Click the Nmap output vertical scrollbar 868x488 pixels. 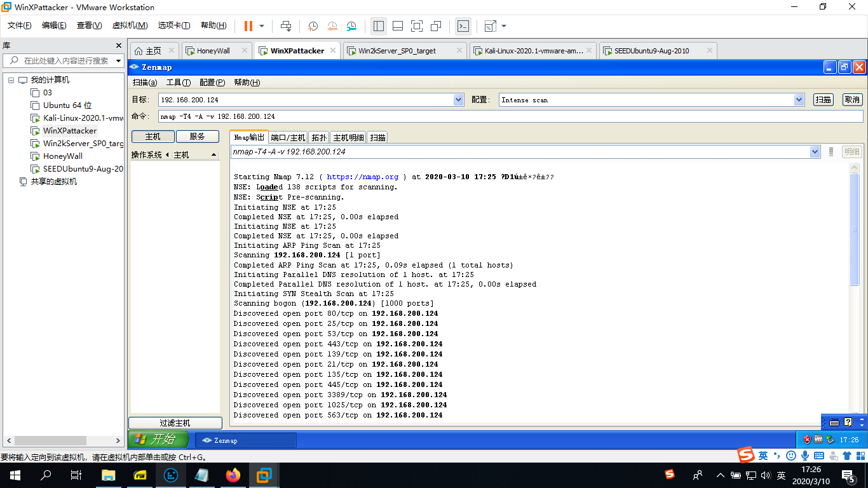[x=855, y=229]
